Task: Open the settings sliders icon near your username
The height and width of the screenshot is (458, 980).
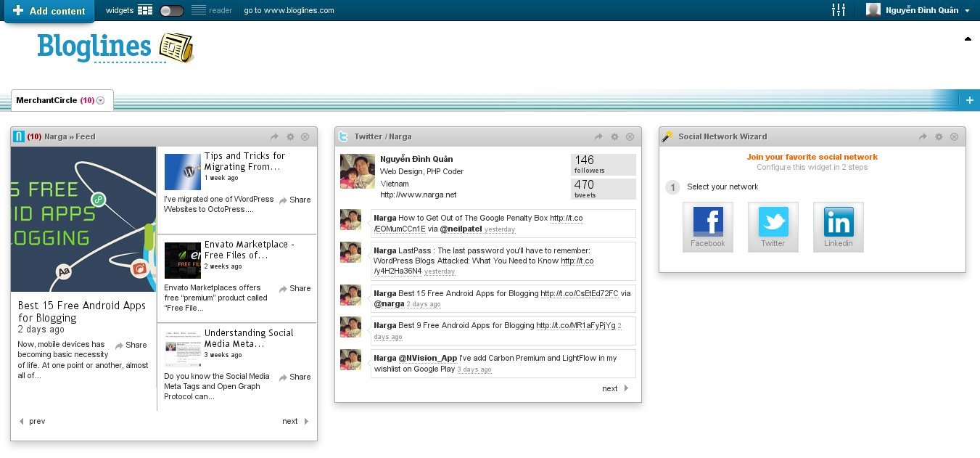Action: (839, 10)
